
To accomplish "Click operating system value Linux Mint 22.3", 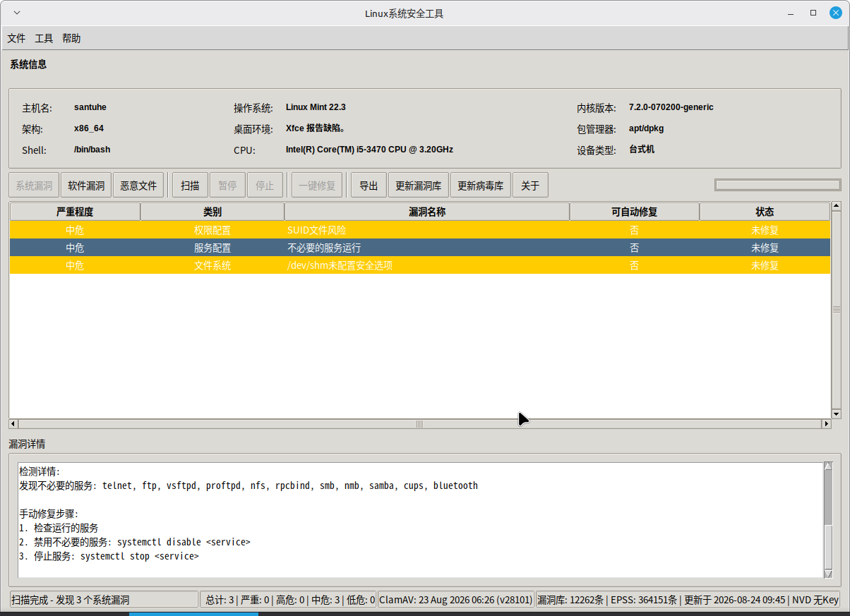I will (316, 107).
